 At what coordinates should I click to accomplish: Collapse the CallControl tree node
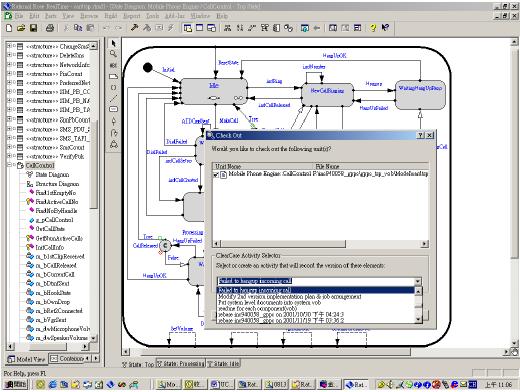pyautogui.click(x=9, y=165)
